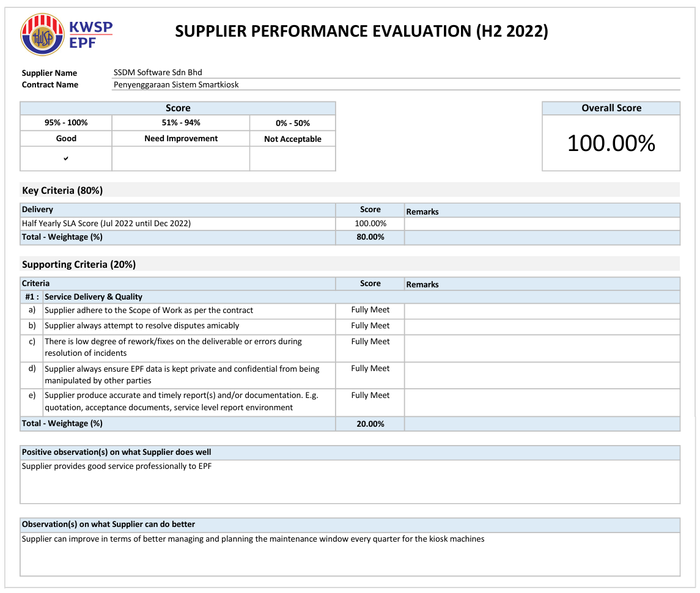Click criterion c) low degree of rework text
The image size is (700, 593).
173,347
